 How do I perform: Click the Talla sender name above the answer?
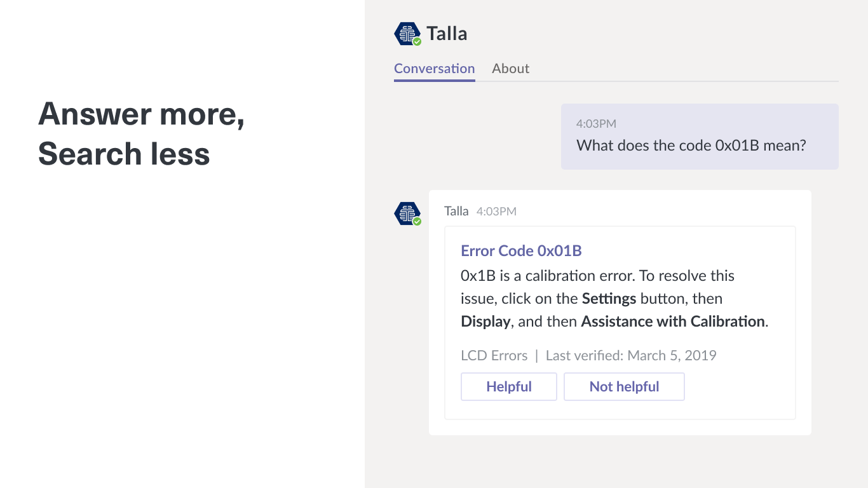(x=456, y=211)
